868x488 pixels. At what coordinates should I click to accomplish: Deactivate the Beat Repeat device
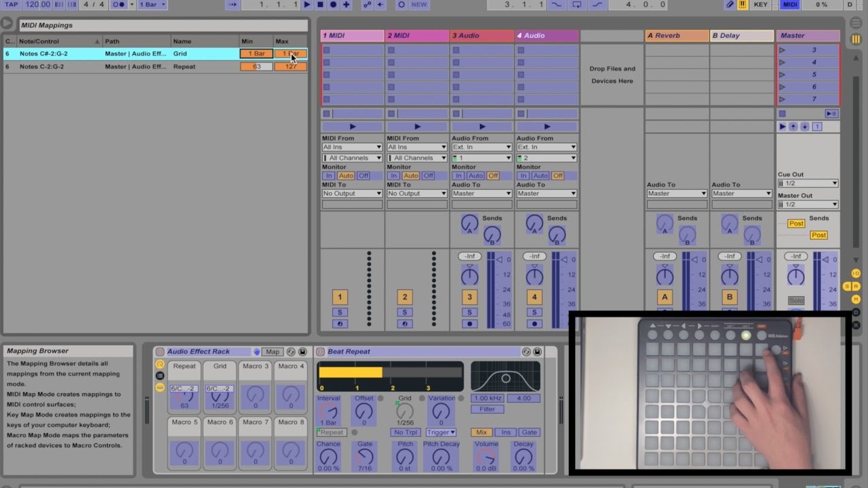pos(320,352)
